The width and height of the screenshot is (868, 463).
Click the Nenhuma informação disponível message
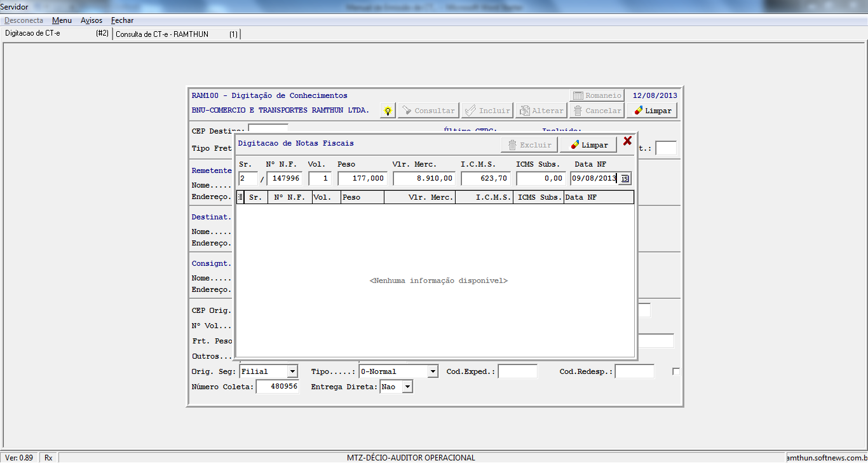[x=438, y=280]
